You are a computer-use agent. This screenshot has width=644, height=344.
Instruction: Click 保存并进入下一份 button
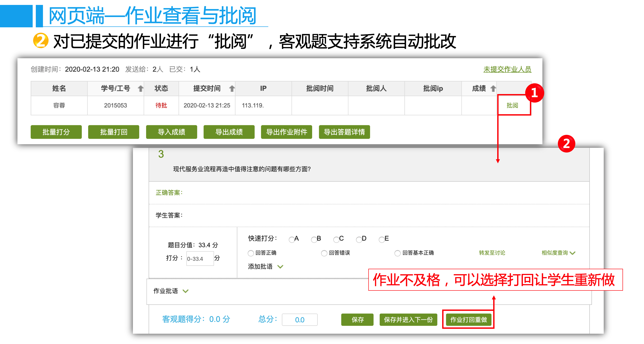[x=408, y=320]
